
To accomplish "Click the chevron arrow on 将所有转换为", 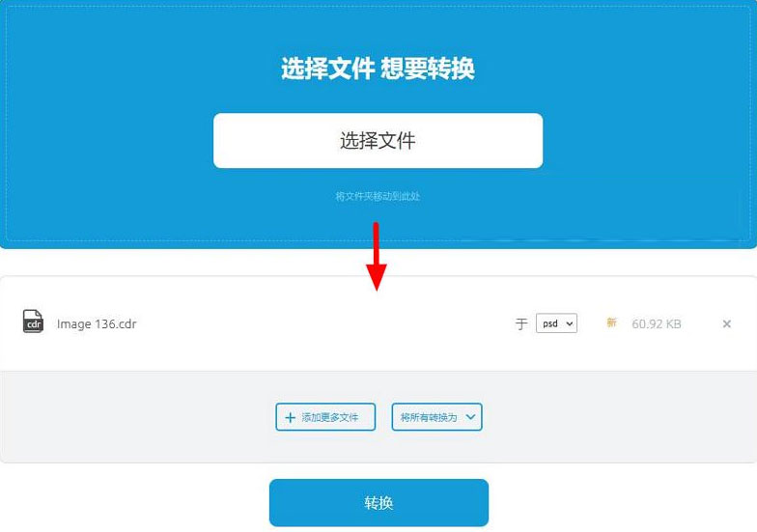I will 471,417.
